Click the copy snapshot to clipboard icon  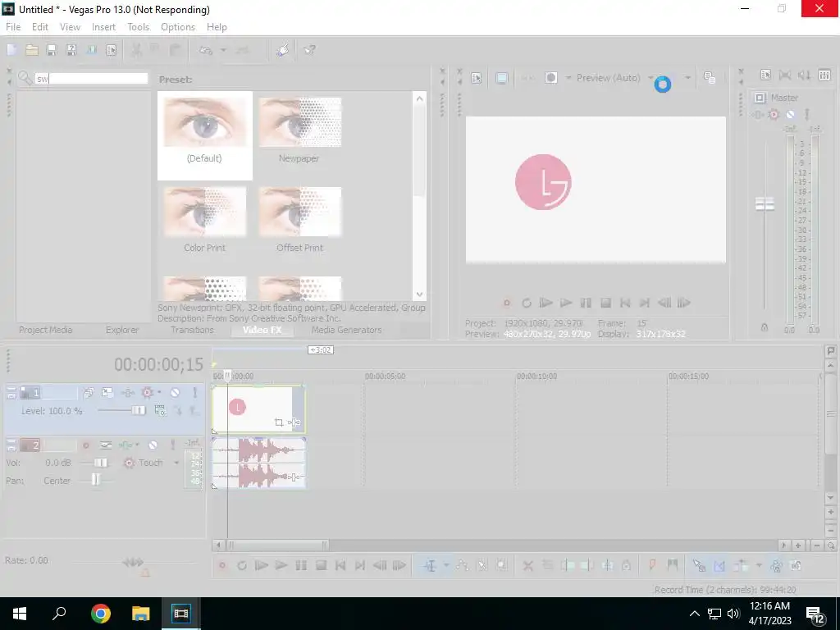click(710, 78)
